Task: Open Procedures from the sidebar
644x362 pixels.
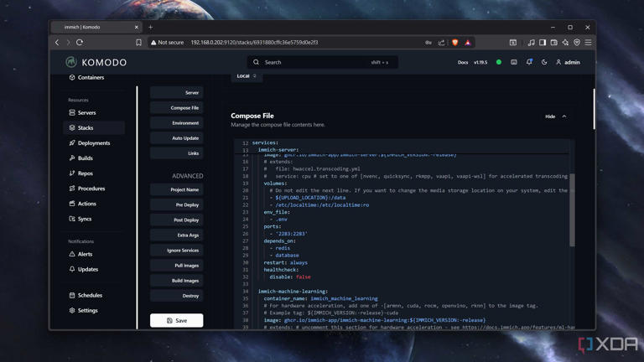Action: tap(91, 189)
